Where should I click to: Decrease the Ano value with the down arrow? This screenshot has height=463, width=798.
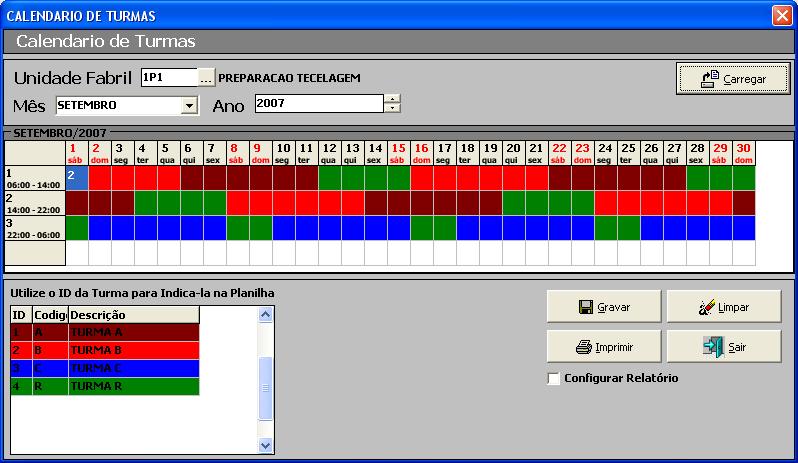(x=392, y=109)
